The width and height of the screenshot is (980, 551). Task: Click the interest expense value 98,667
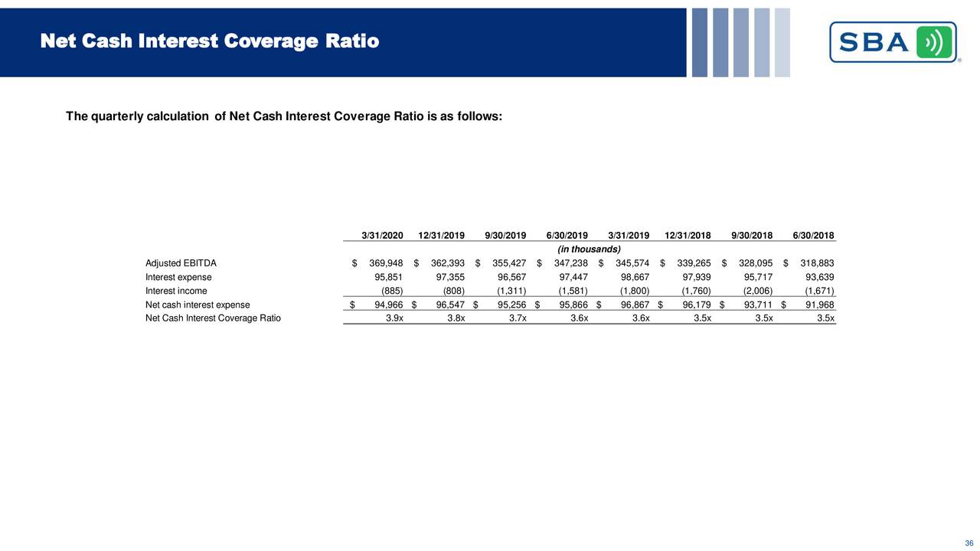click(635, 277)
